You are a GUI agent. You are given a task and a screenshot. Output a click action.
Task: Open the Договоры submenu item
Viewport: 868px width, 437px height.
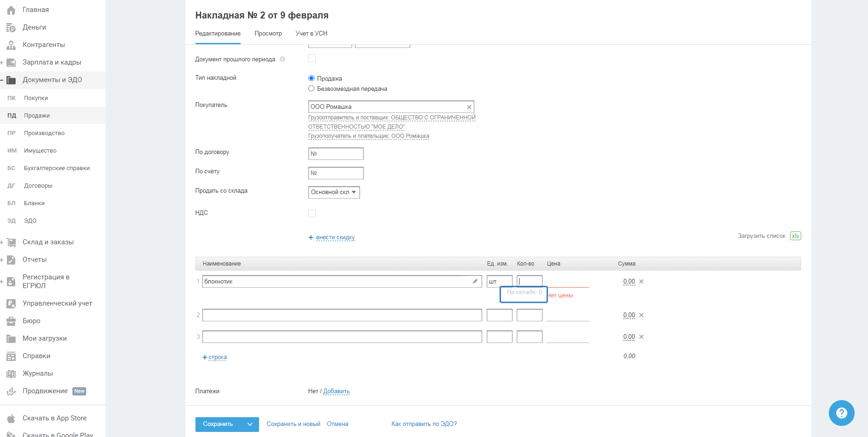click(53, 186)
